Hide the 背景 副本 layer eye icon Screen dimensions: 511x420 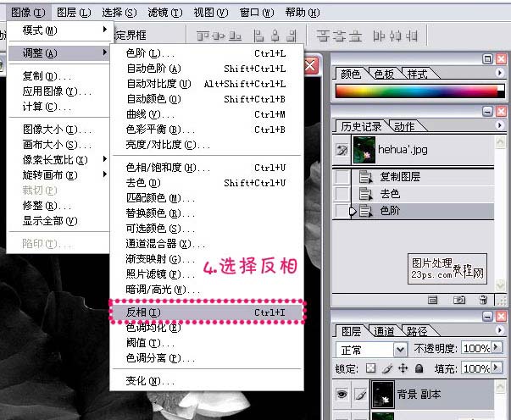coord(342,395)
